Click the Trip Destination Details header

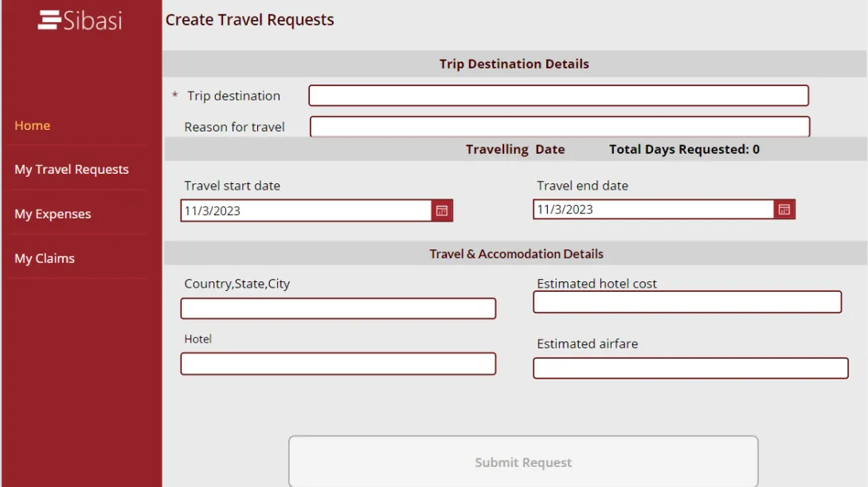point(514,64)
